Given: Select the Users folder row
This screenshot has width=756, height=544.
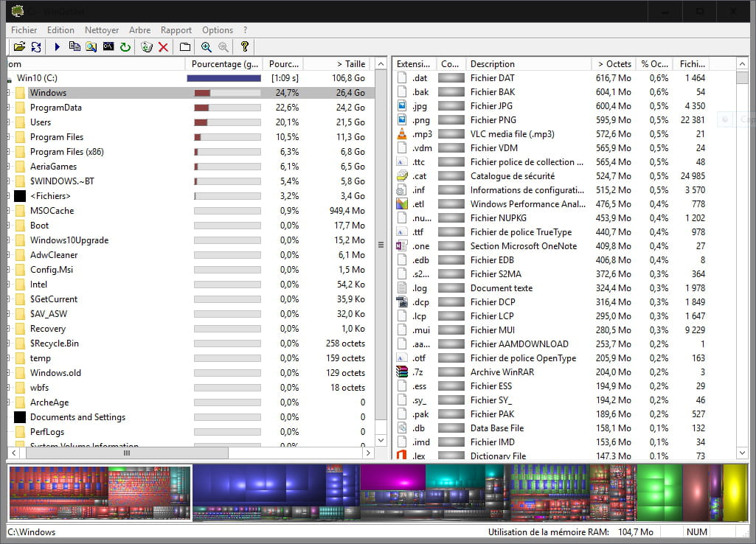Looking at the screenshot, I should point(190,122).
